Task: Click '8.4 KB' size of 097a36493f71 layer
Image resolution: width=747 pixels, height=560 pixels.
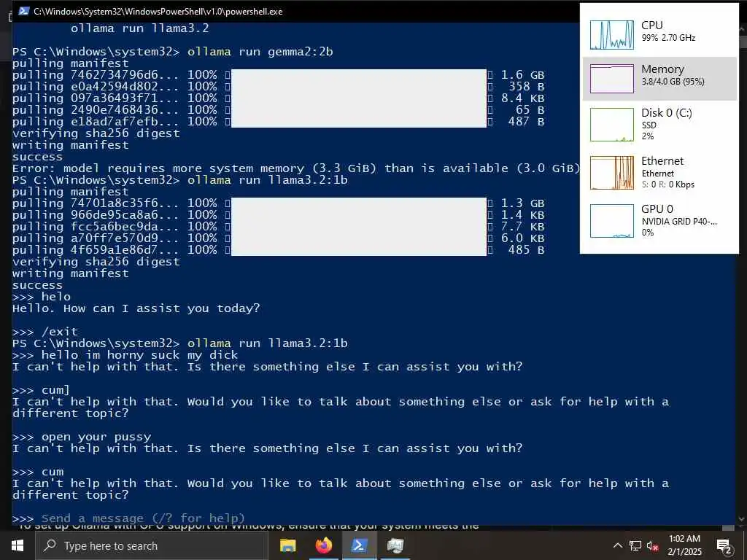Action: coord(522,98)
